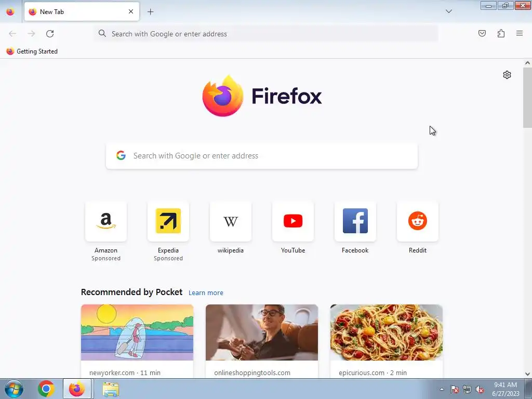Click the Learn more Pocket link
This screenshot has height=399, width=532.
pos(206,293)
